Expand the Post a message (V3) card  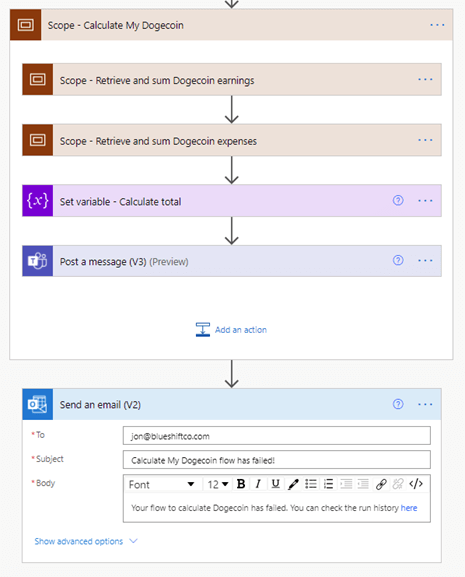(232, 261)
